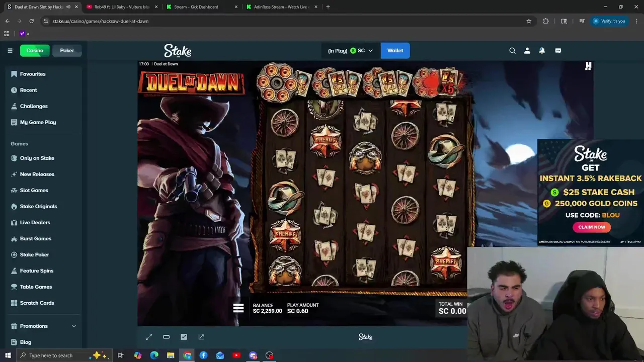644x362 pixels.
Task: Click the Favourites star icon in the sidebar
Action: [14, 74]
